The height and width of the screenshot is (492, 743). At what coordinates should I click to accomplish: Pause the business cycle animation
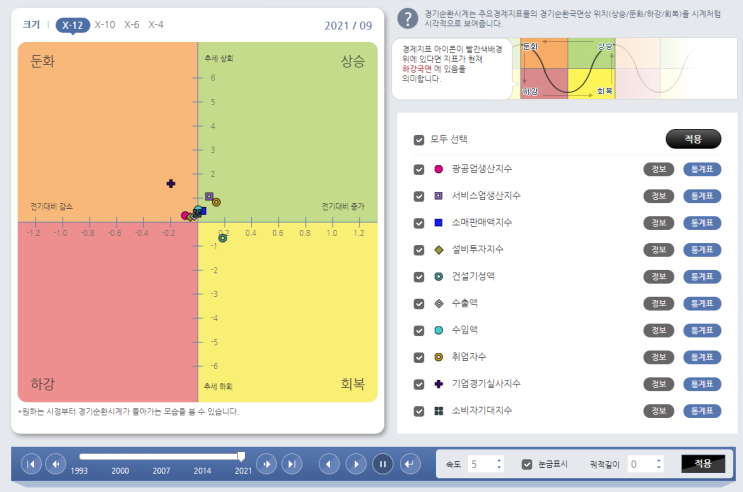click(x=383, y=464)
